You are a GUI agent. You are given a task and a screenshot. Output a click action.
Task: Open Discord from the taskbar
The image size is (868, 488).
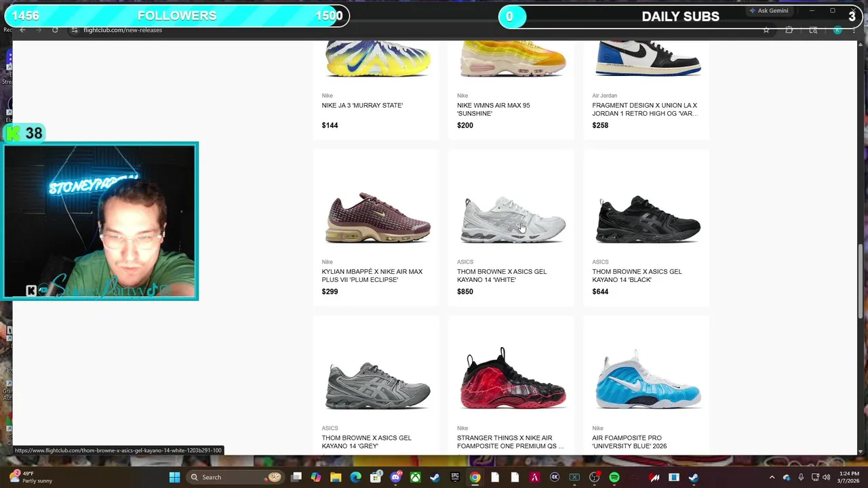tap(395, 477)
